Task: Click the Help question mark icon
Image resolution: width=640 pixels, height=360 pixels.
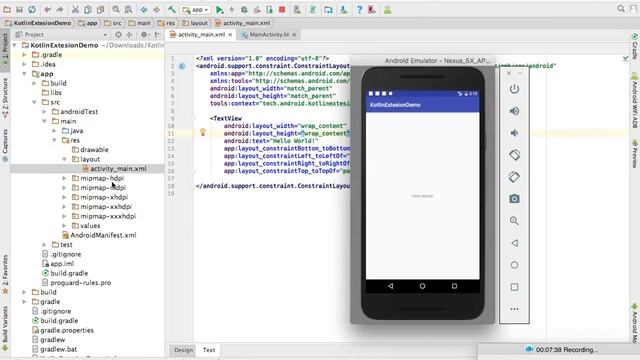Action: point(359,9)
